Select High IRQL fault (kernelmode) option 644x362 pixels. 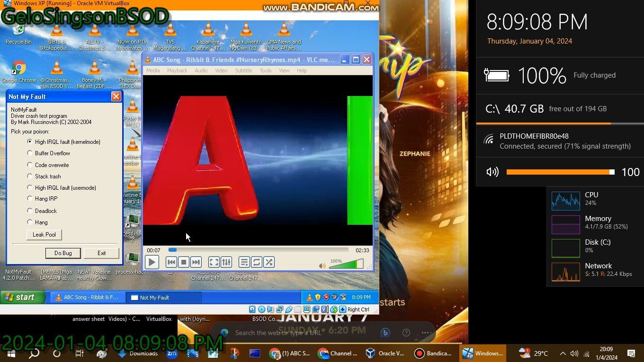[64, 142]
